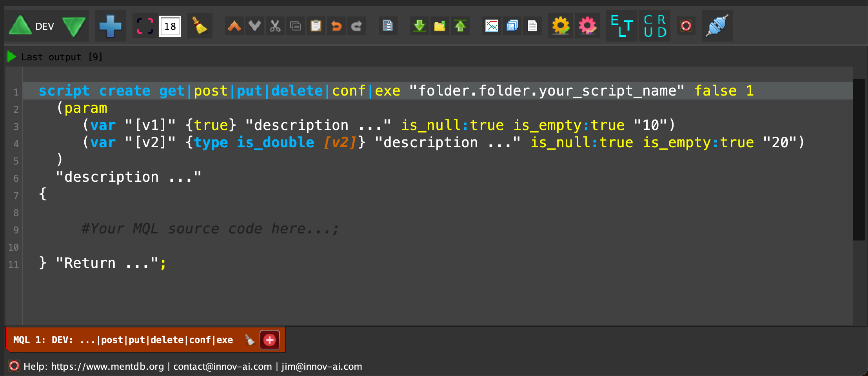868x376 pixels.
Task: Click the green play arrow beside Last output
Action: 11,57
